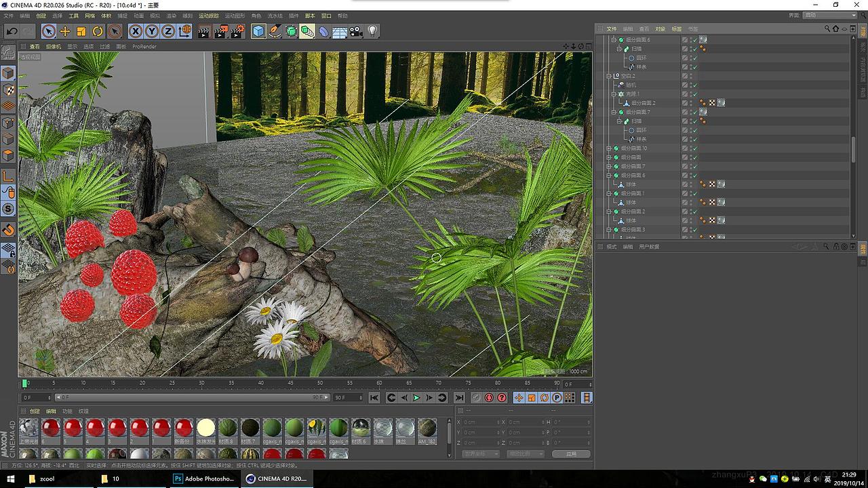Add a cube primitive object
Screen dimensions: 868x488
pos(258,31)
